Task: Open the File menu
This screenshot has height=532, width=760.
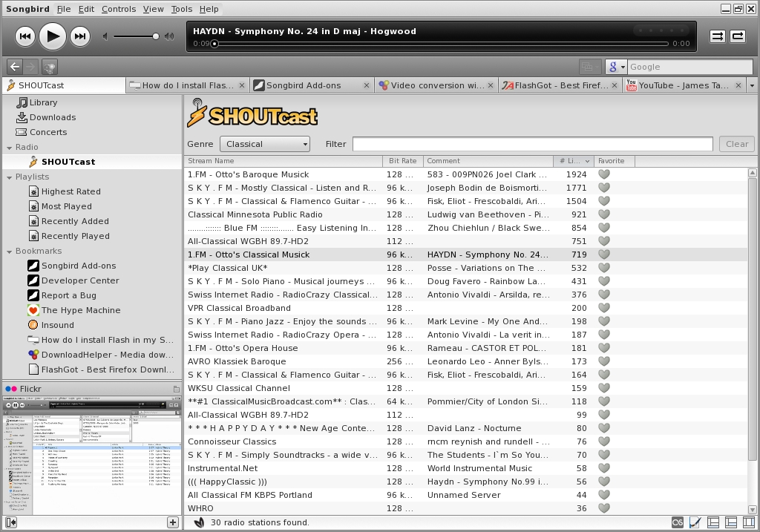Action: coord(64,9)
